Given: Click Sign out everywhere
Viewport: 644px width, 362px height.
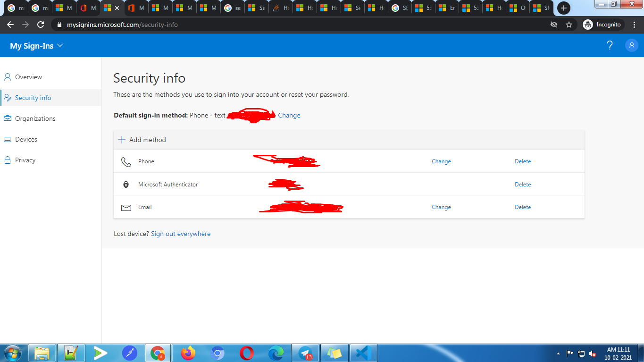Looking at the screenshot, I should pos(181,234).
